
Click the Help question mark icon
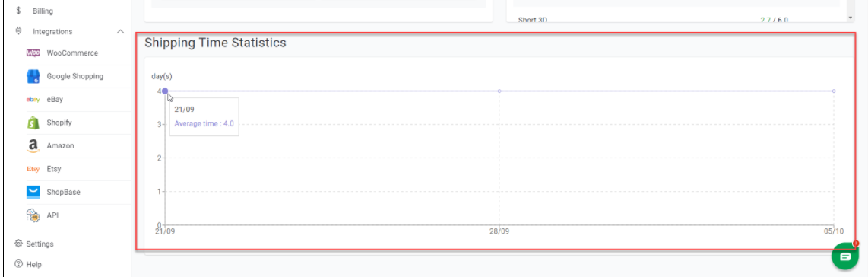coord(19,264)
